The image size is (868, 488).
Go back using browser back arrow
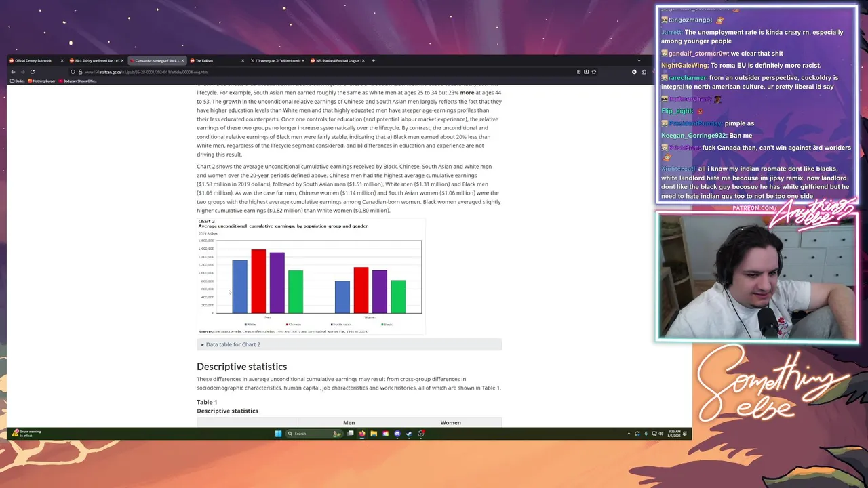(x=13, y=72)
